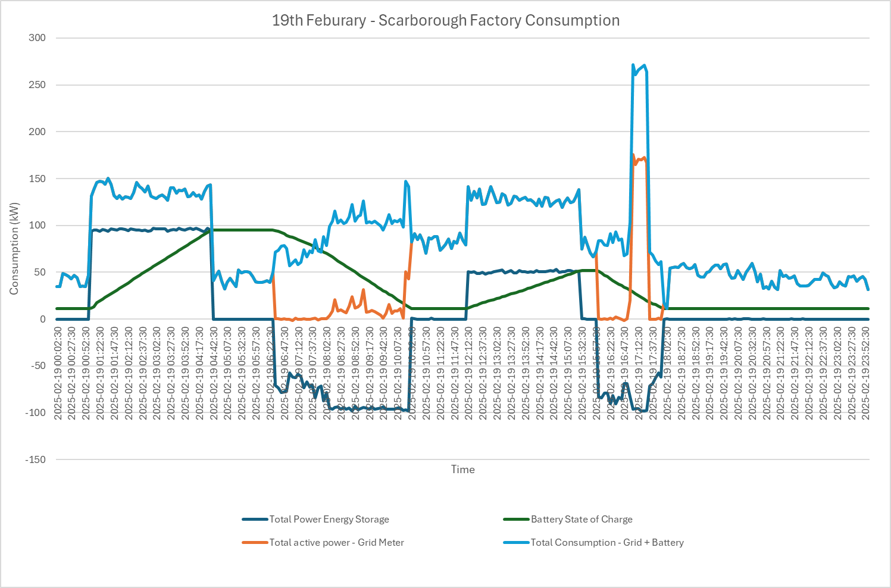Click the light blue legend line marker

(x=516, y=543)
